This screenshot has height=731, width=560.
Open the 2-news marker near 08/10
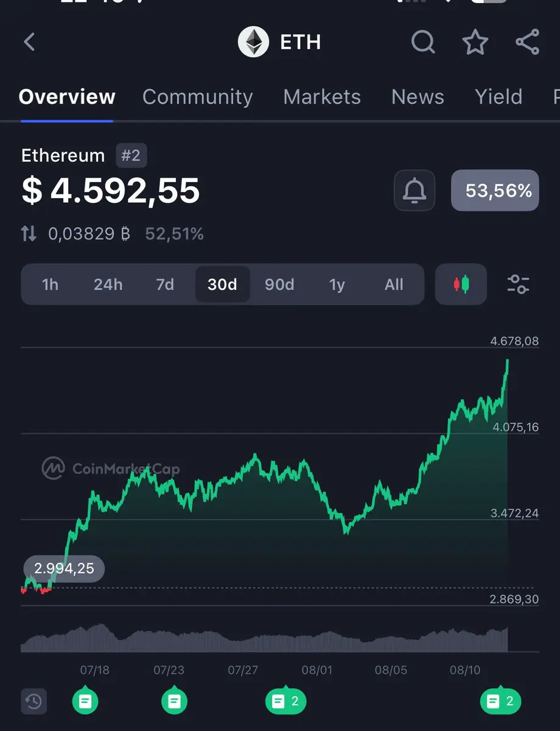coord(501,701)
